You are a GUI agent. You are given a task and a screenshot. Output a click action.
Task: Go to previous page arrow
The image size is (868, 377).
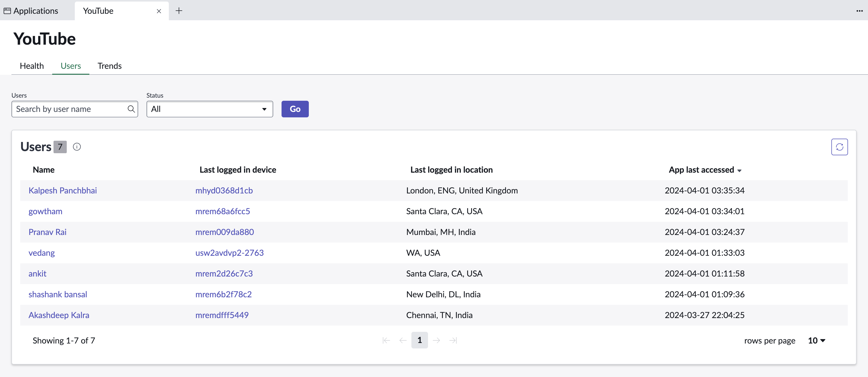click(x=403, y=340)
